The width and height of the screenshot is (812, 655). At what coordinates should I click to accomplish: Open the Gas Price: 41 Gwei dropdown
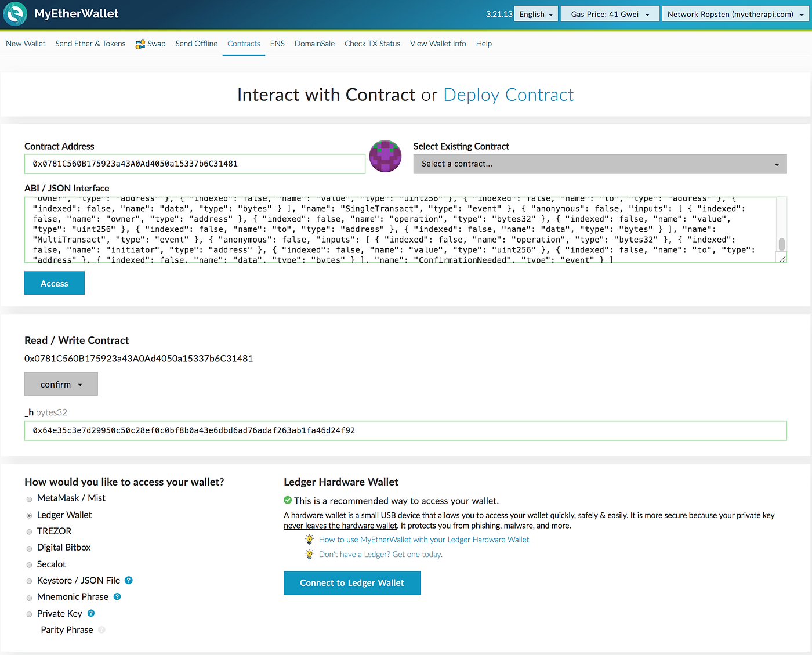click(610, 14)
